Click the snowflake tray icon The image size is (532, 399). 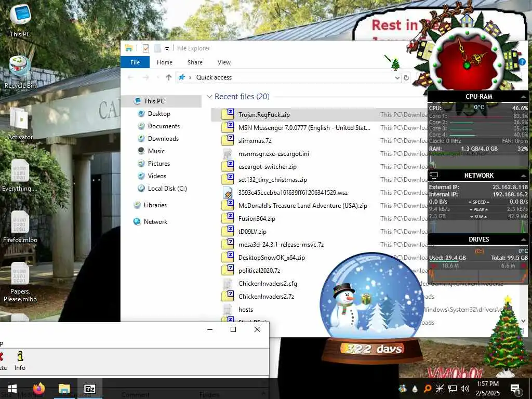click(440, 389)
